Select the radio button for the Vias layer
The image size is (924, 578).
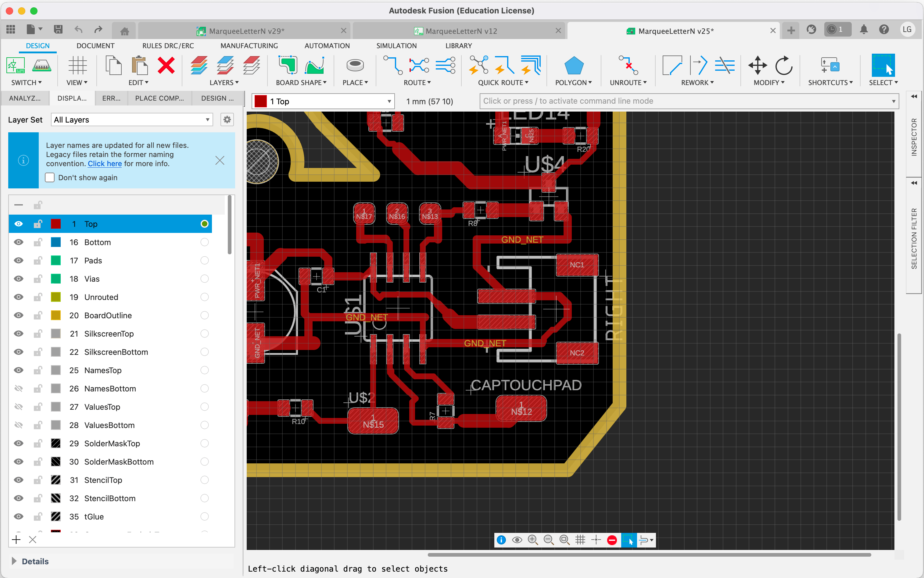pos(205,279)
